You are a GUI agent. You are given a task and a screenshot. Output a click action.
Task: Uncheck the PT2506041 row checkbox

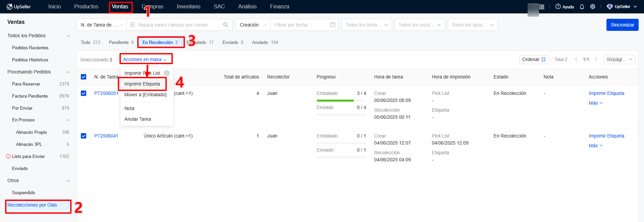pos(84,136)
